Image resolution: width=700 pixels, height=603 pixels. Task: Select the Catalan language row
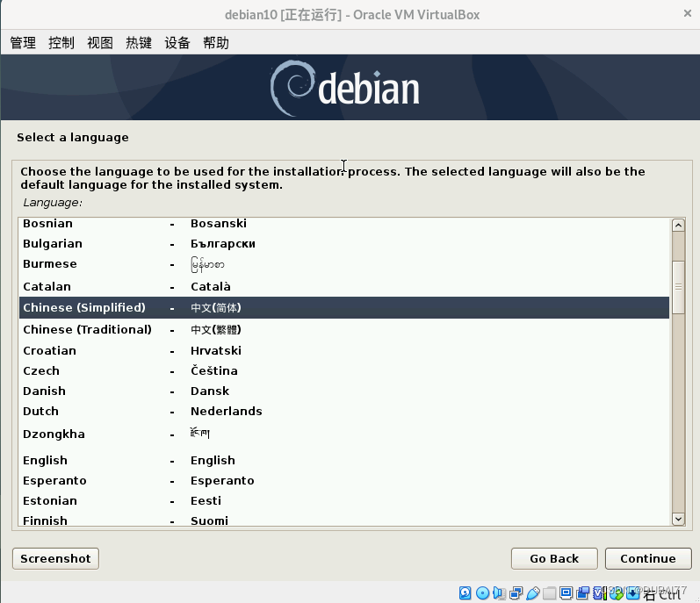tap(343, 286)
